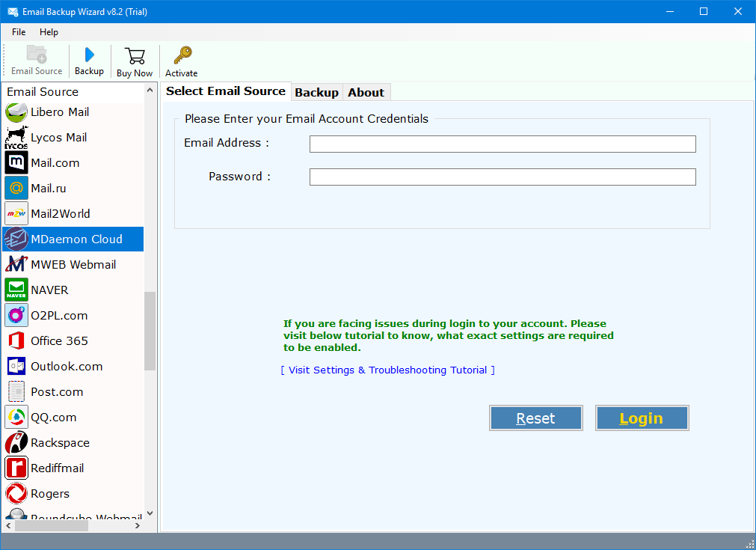This screenshot has height=550, width=756.
Task: Choose the MWEB Webmail icon
Action: point(16,264)
